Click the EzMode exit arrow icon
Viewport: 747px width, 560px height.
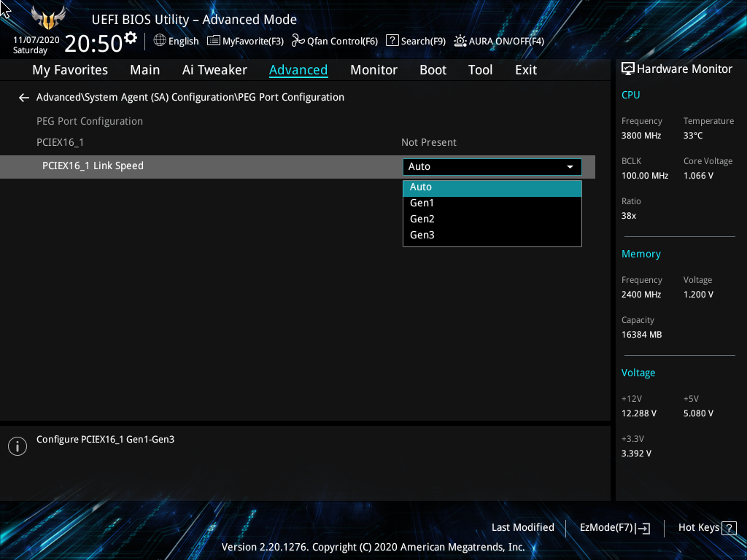(643, 528)
